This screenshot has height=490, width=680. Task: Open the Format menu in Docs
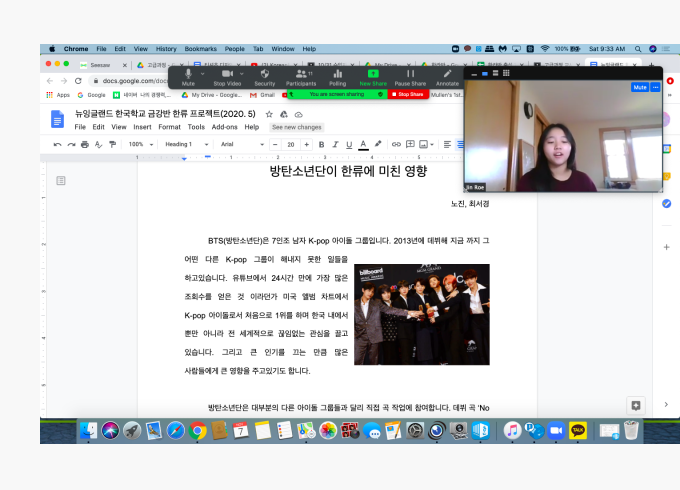coord(169,127)
